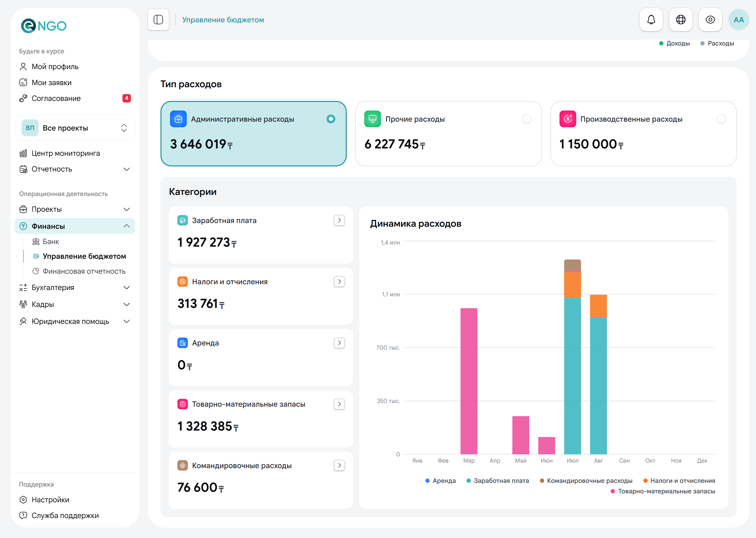
Task: Click the eNGO logo
Action: (44, 26)
